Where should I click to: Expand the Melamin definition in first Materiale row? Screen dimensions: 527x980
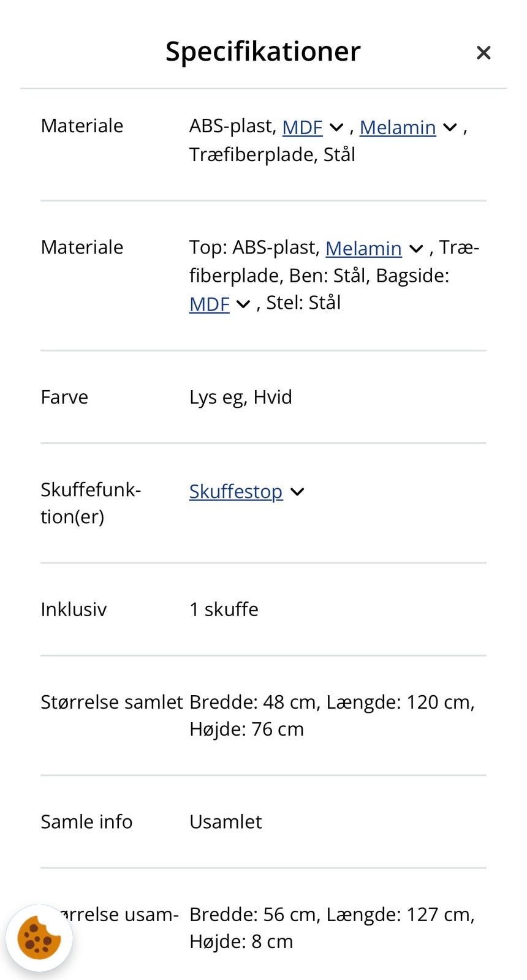pyautogui.click(x=449, y=127)
